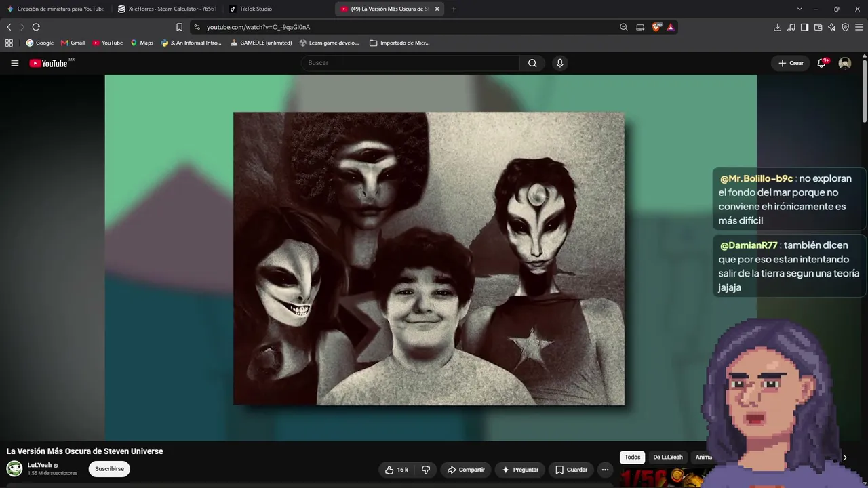Click the 1.55 M de suscriptores text

click(x=52, y=473)
